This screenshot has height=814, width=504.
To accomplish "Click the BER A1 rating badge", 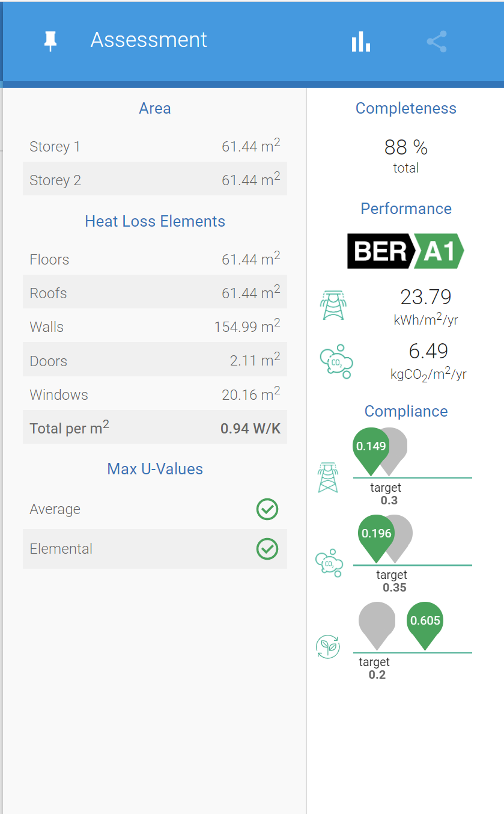I will pyautogui.click(x=405, y=251).
